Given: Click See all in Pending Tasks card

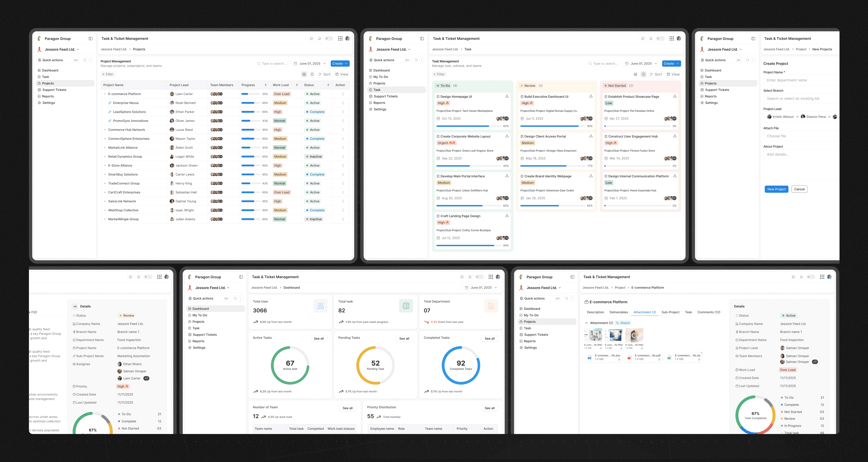Looking at the screenshot, I should click(x=404, y=338).
